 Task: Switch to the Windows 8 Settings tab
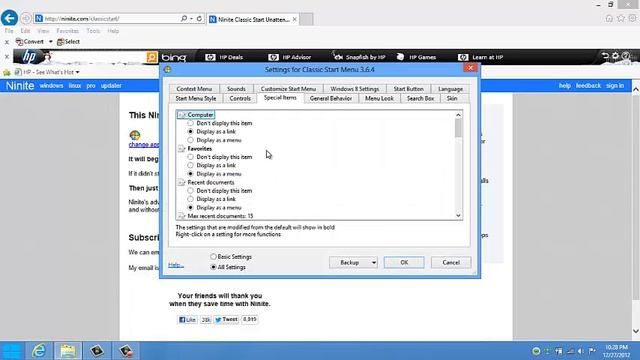tap(355, 89)
